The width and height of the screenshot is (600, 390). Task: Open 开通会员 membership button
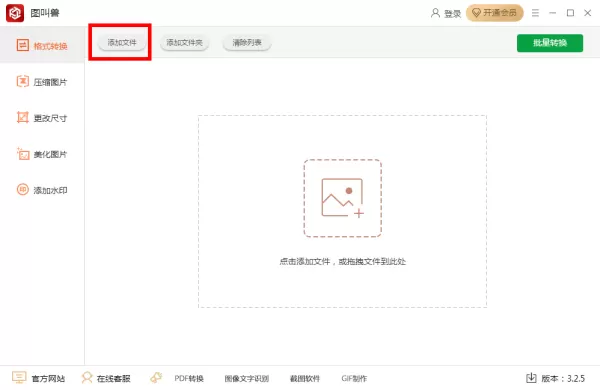[x=494, y=13]
